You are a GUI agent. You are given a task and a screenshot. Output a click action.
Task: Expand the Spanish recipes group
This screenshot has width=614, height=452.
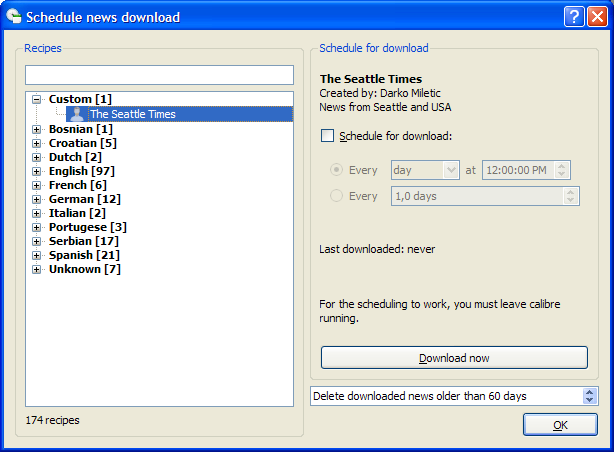[x=37, y=255]
